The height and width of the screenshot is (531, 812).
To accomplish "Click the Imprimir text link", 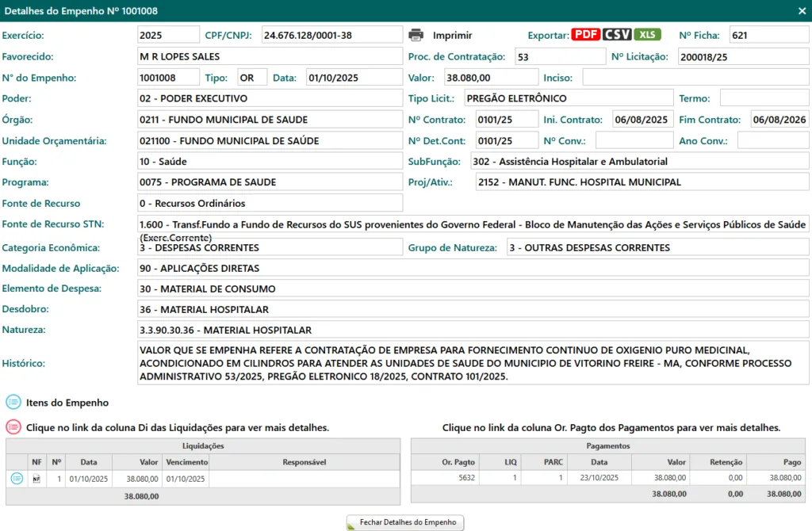I will [x=452, y=35].
